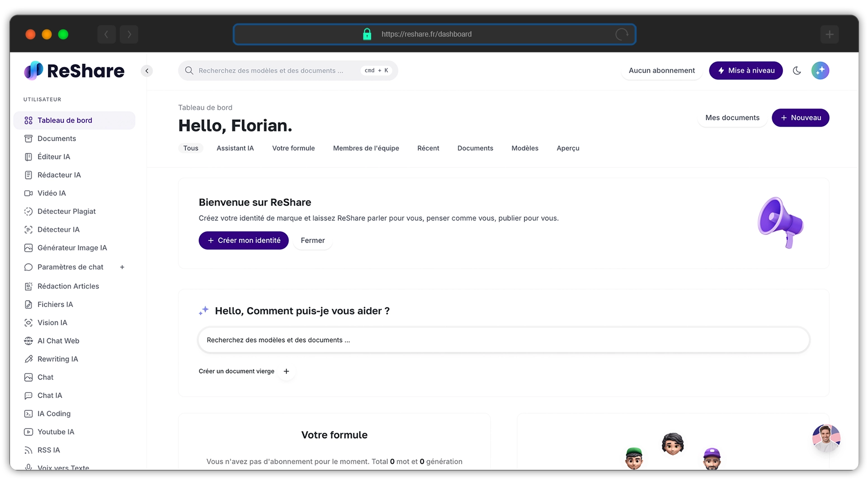The width and height of the screenshot is (868, 483).
Task: Go forward with browser forward arrow
Action: point(129,34)
